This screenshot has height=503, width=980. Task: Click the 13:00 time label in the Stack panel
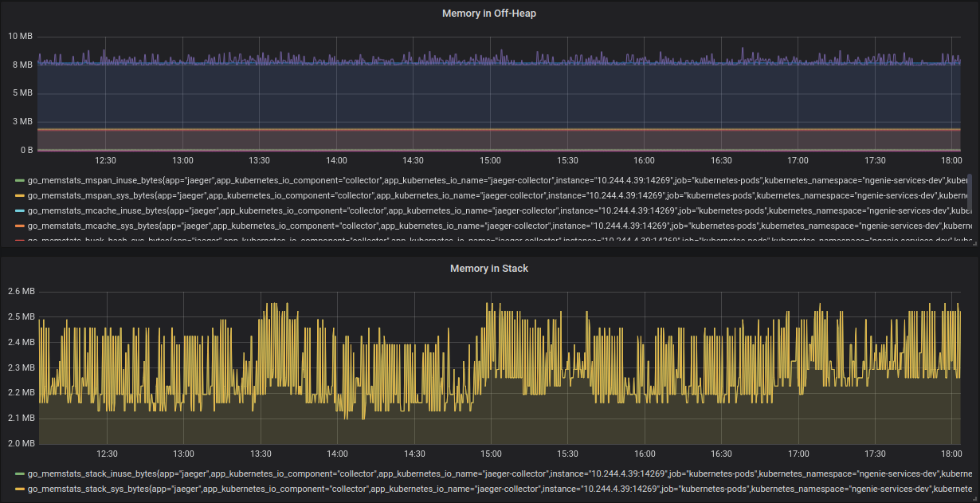click(183, 454)
